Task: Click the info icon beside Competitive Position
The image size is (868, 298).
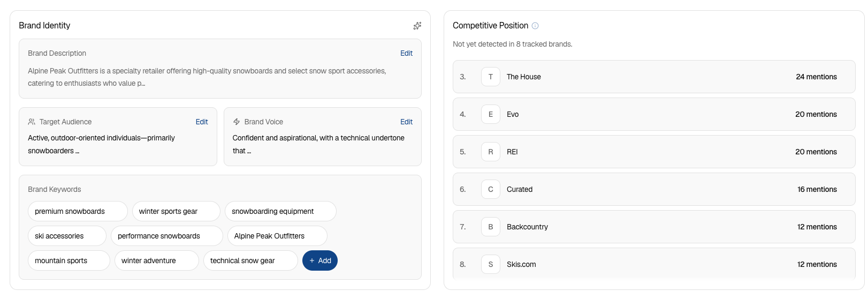Action: 535,26
